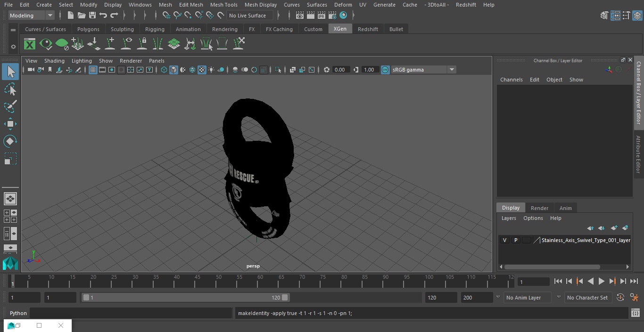644x332 pixels.
Task: Click the playback end 120 field
Action: click(441, 298)
